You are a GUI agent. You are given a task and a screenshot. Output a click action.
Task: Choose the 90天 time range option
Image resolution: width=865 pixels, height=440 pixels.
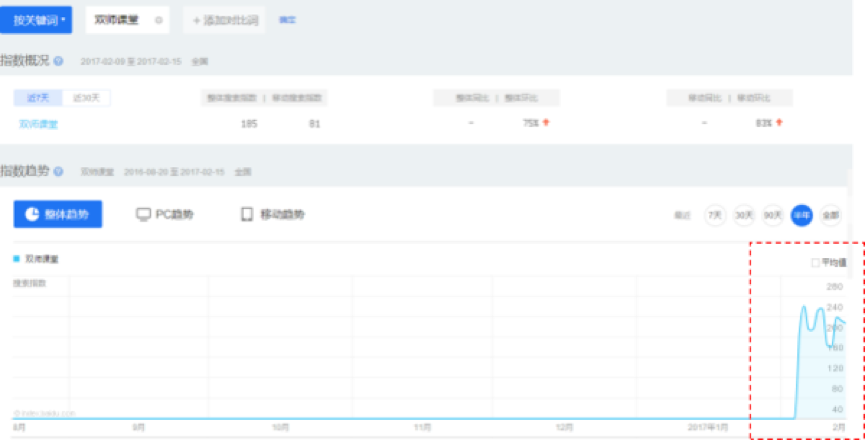[772, 215]
